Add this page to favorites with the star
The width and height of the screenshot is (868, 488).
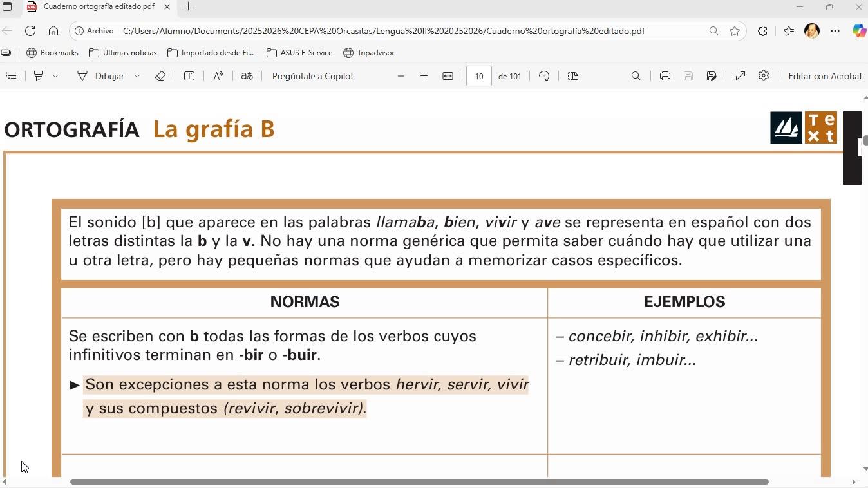(735, 31)
